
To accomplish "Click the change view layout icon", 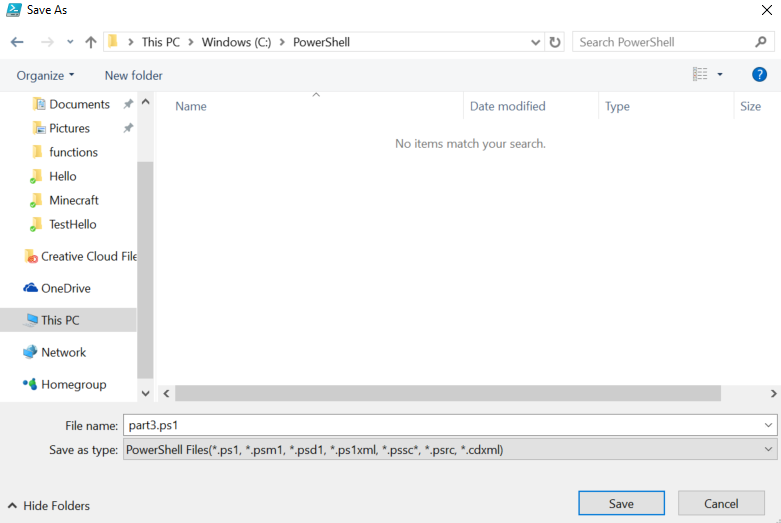I will (x=700, y=75).
